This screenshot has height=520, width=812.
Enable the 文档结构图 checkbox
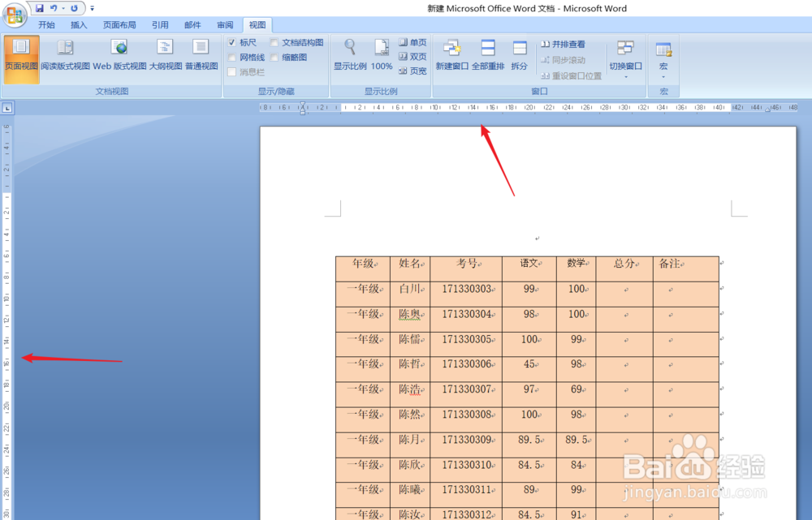tap(274, 42)
